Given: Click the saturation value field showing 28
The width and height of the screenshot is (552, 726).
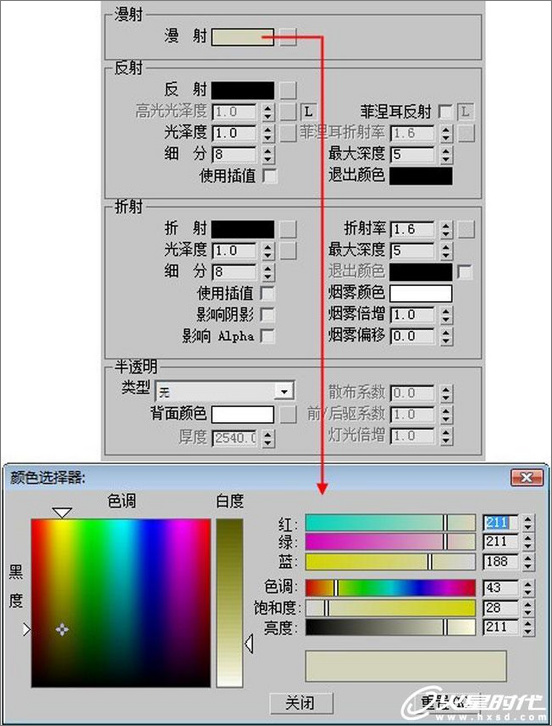Looking at the screenshot, I should point(501,608).
